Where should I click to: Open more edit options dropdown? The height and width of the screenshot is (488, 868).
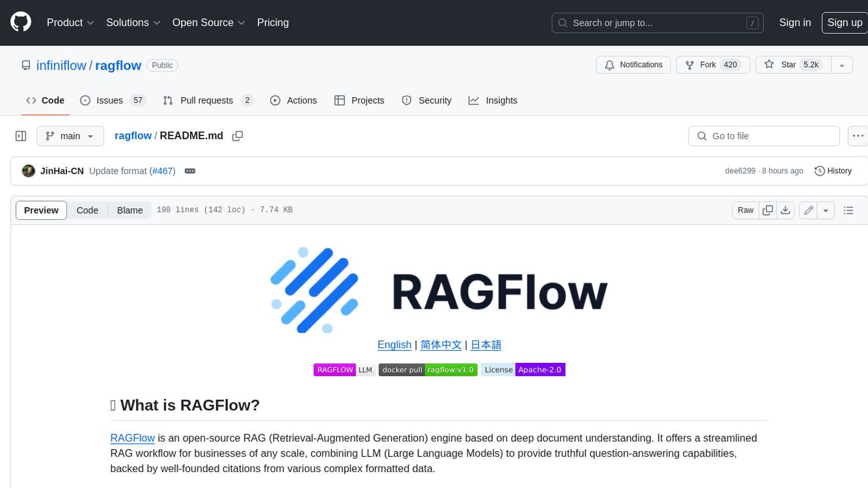click(826, 210)
